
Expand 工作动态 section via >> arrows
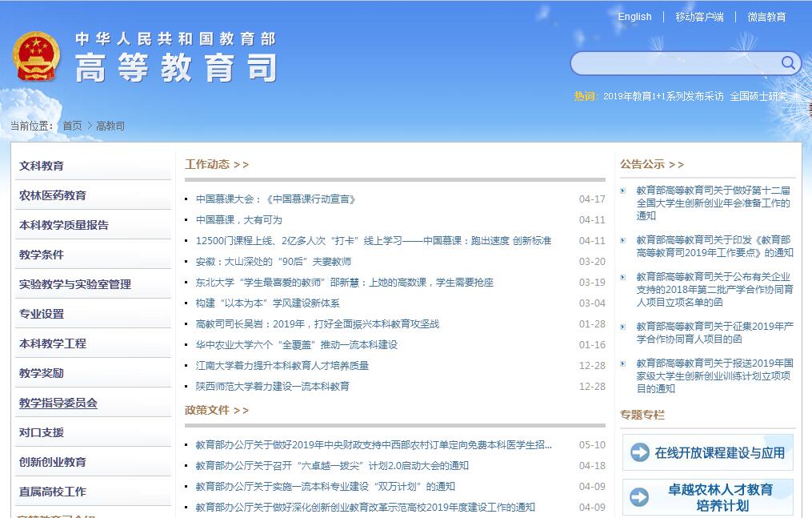pyautogui.click(x=241, y=165)
